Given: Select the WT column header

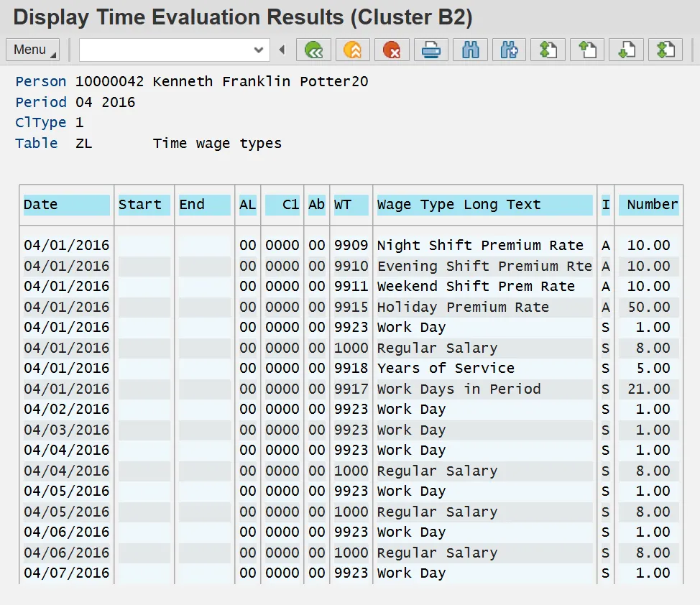Looking at the screenshot, I should pyautogui.click(x=351, y=205).
